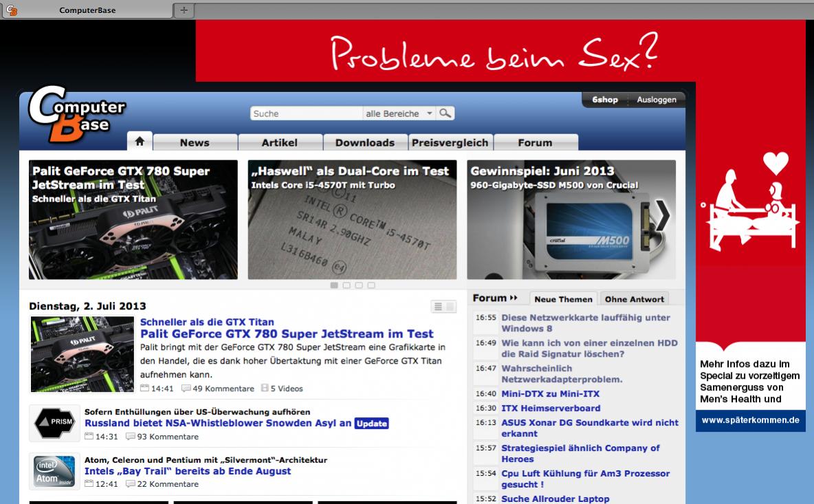Screen dimensions: 814x504
Task: Open the Artikel navigation tab
Action: pos(280,142)
